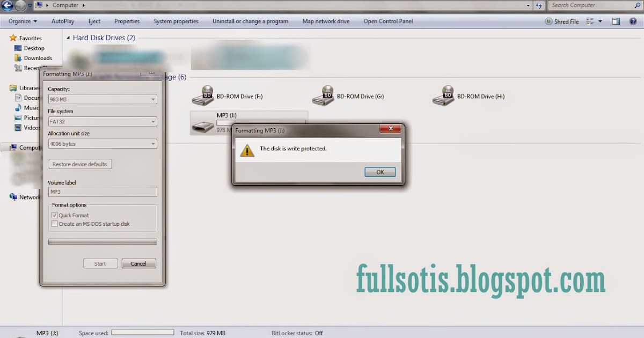The width and height of the screenshot is (644, 338).
Task: Select BD-ROM Drive (H:) icon
Action: coord(443,95)
